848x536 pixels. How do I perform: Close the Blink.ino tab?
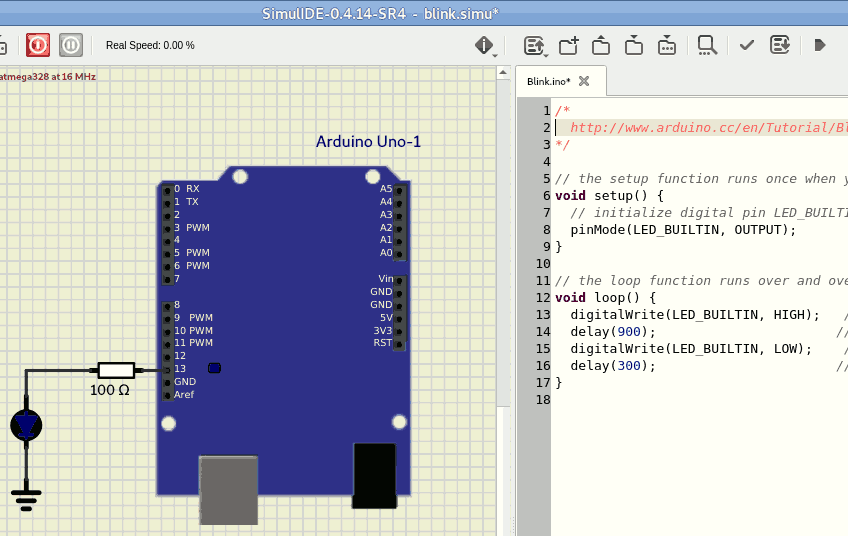coord(584,81)
